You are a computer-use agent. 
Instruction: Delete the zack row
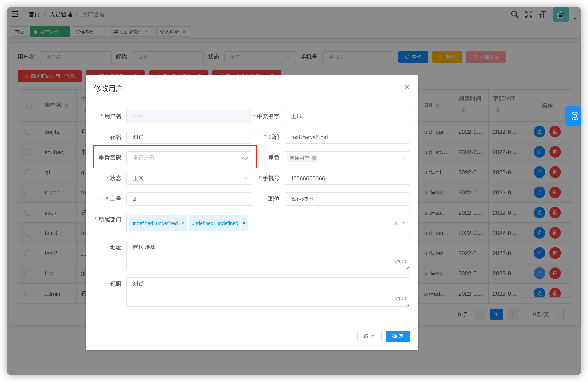pos(555,212)
